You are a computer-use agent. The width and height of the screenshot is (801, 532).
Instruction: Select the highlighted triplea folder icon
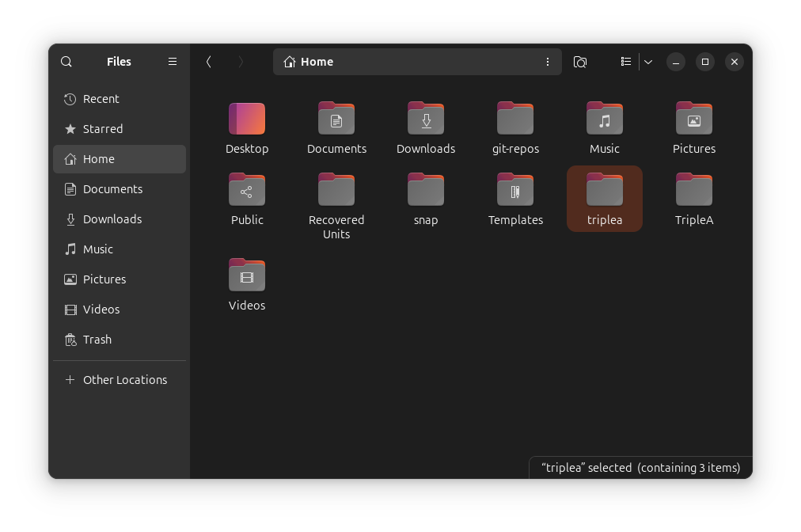point(605,189)
